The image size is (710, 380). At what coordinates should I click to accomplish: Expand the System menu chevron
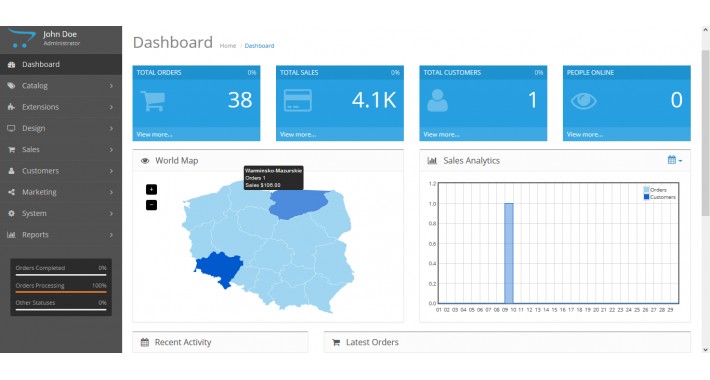[111, 213]
